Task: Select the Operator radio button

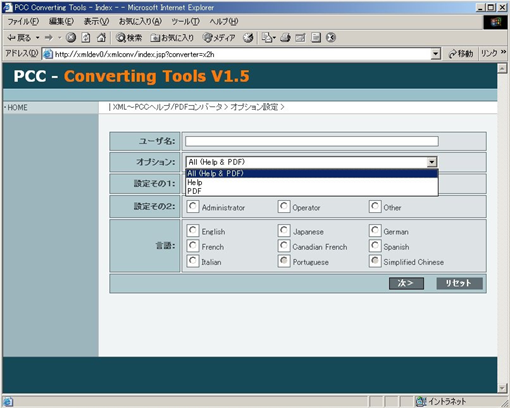Action: click(284, 207)
